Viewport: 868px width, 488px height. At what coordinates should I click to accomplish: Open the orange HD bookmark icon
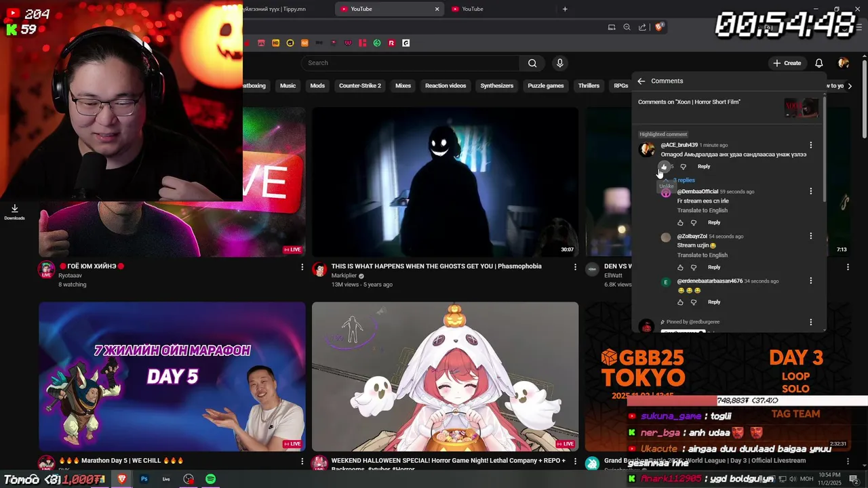[x=275, y=43]
